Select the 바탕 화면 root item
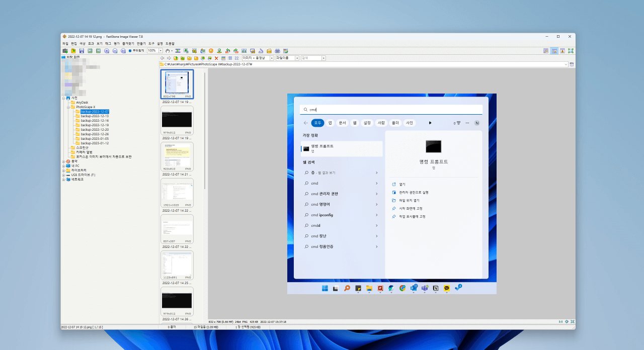Screen dimensions: 644x350 tap(74, 57)
